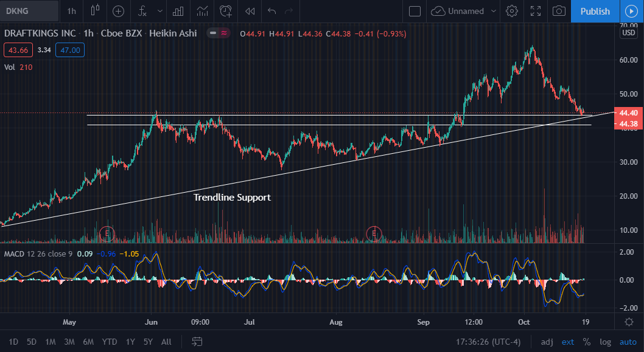Viewport: 644px width, 352px height.
Task: Open chart settings gear icon
Action: (x=512, y=11)
